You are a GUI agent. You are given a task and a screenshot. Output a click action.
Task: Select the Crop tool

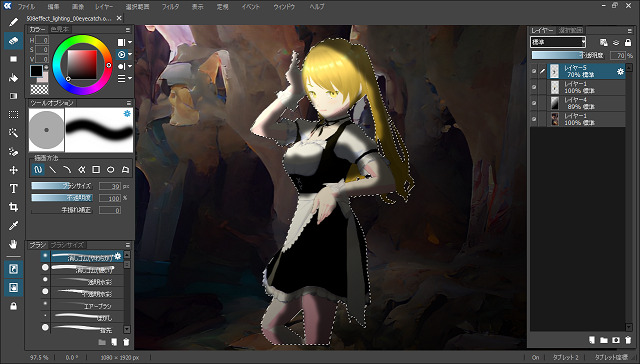tap(13, 207)
